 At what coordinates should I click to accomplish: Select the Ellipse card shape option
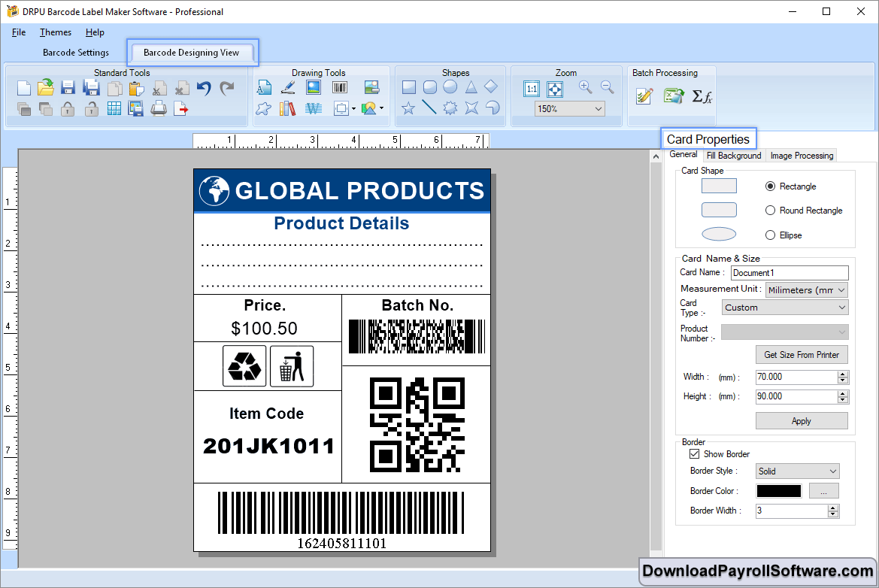pos(770,235)
